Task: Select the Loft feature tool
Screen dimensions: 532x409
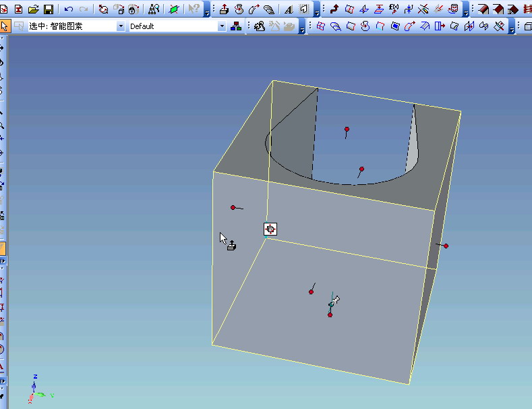Action: click(x=269, y=9)
